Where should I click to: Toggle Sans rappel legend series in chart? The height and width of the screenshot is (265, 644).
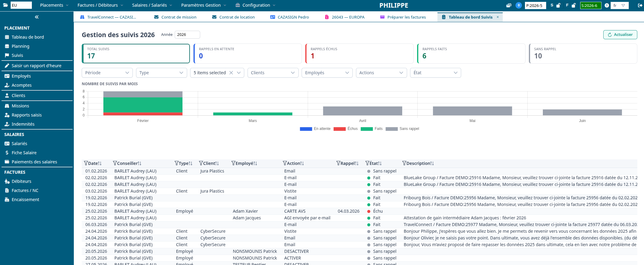pyautogui.click(x=402, y=129)
